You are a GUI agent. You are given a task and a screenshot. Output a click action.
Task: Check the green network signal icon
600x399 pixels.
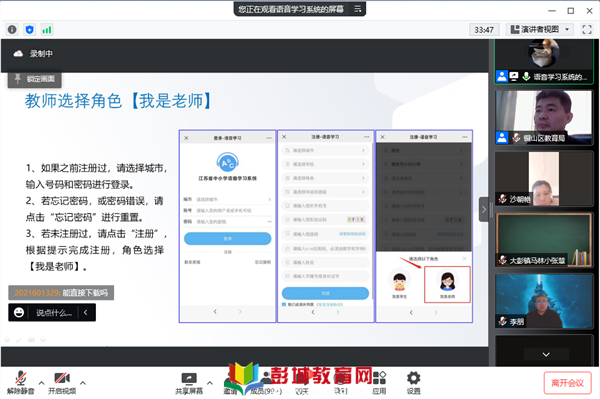(x=47, y=29)
